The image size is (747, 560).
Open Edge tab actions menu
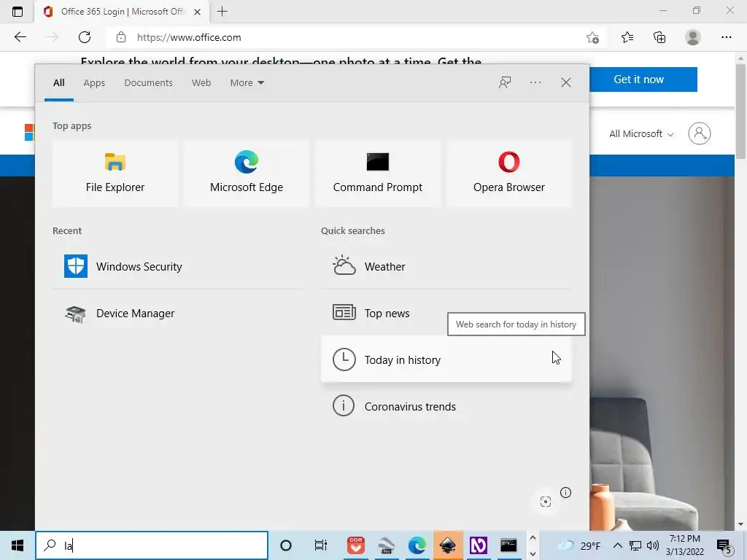tap(18, 12)
